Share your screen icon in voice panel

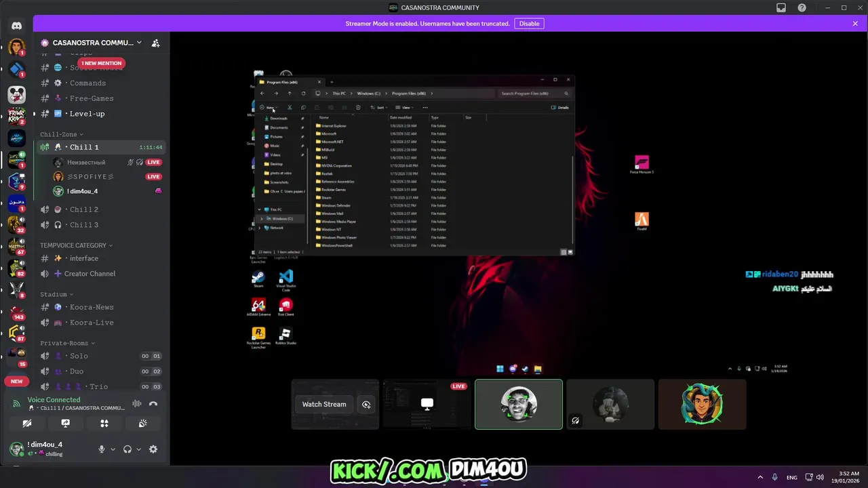[x=65, y=423]
